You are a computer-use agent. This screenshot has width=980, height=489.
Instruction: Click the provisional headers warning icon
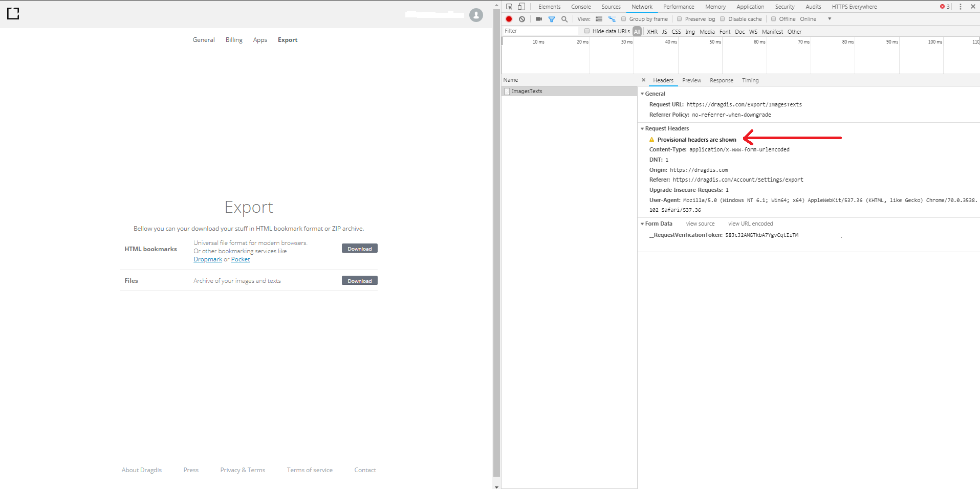(651, 140)
